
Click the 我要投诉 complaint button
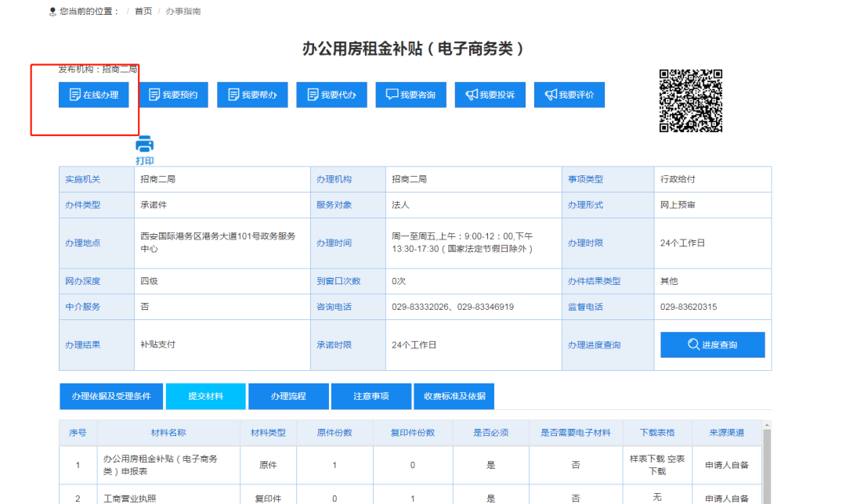point(490,95)
